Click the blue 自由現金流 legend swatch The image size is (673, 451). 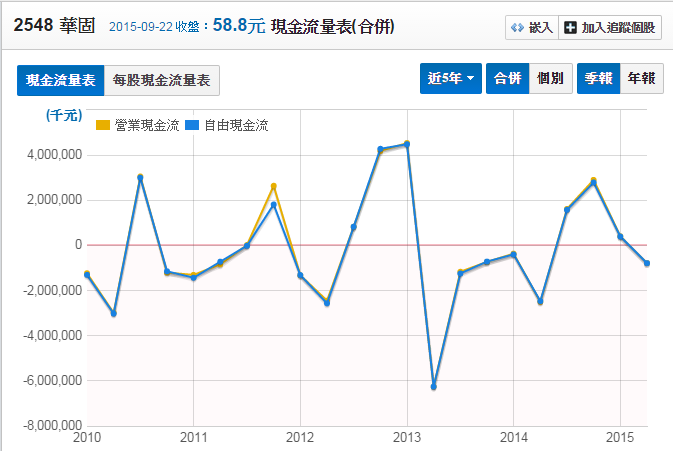[192, 125]
